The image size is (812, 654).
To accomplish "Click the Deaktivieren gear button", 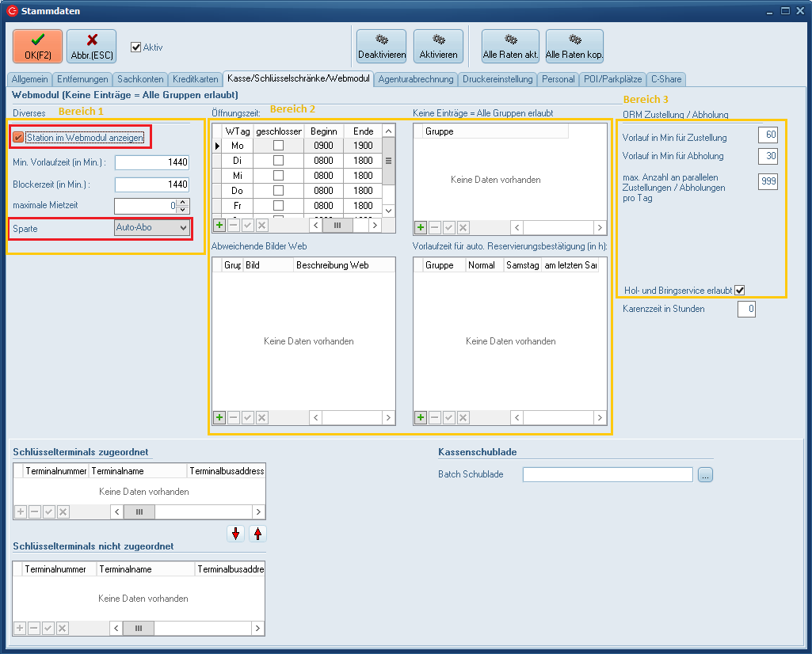I will pos(381,47).
